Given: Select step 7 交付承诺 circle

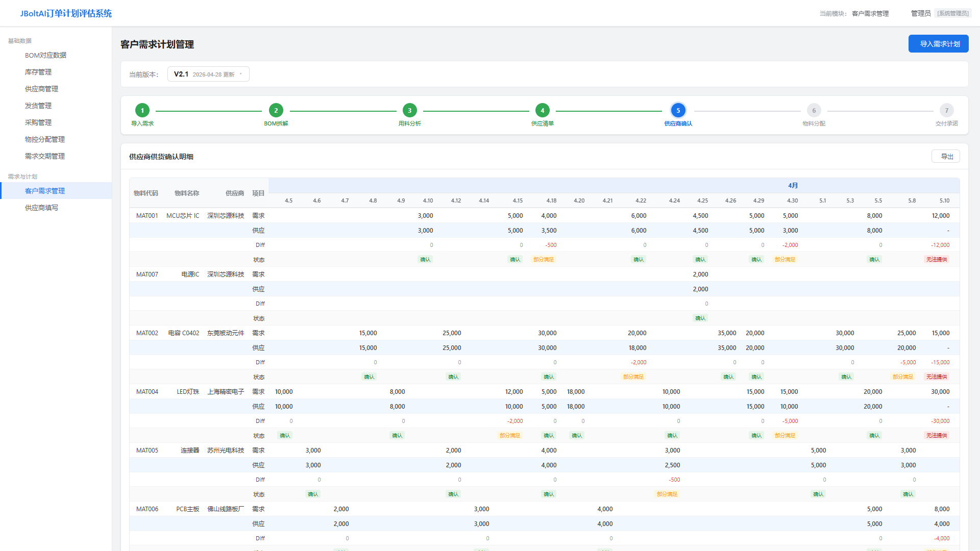Looking at the screenshot, I should (947, 110).
